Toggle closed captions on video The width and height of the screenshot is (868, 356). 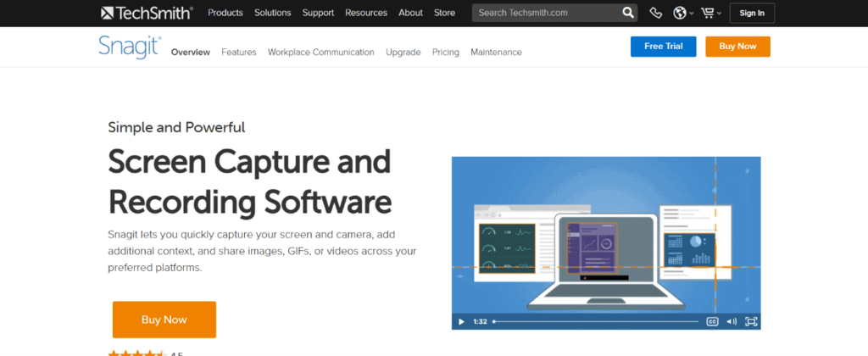712,321
